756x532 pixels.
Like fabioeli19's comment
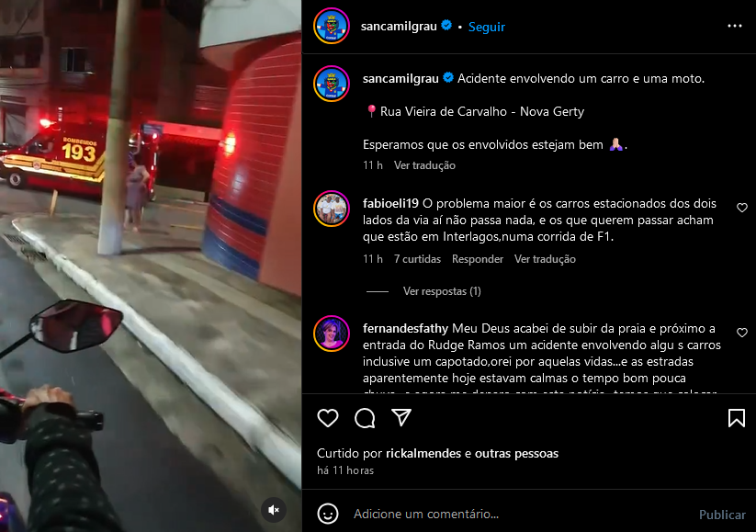click(x=742, y=208)
